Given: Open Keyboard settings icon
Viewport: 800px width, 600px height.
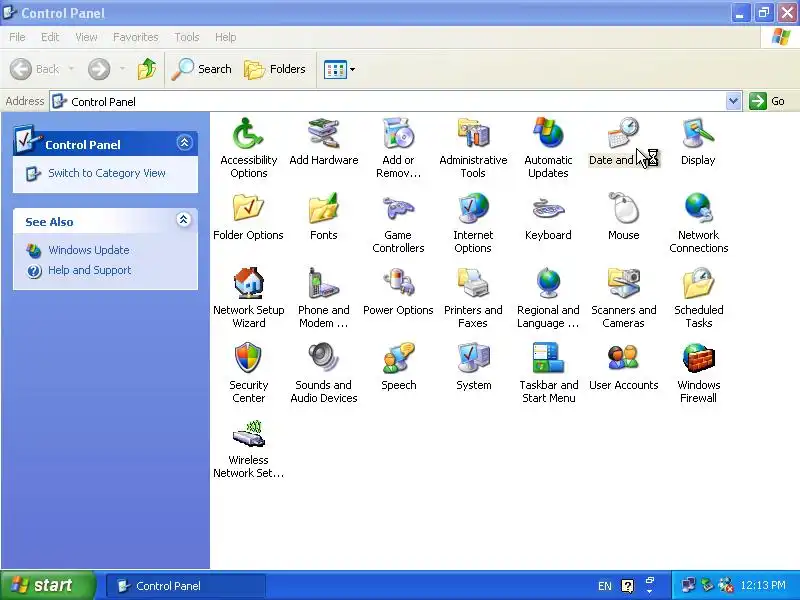Looking at the screenshot, I should click(x=548, y=217).
